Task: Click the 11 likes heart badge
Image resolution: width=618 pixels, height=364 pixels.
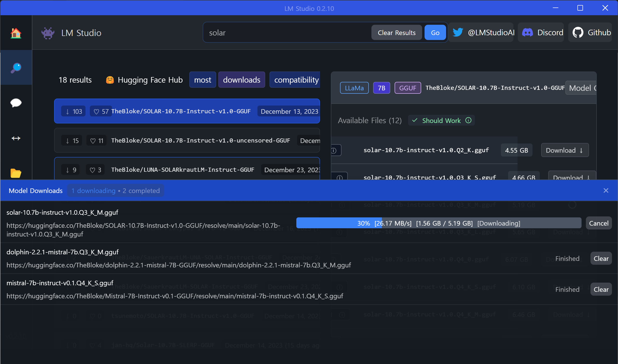Action: pyautogui.click(x=97, y=141)
